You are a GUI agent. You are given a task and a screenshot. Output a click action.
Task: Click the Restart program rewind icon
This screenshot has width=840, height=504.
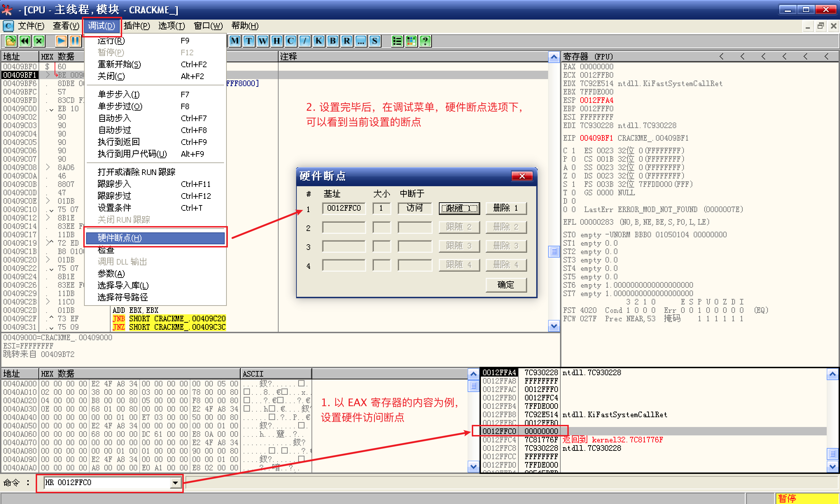tap(25, 41)
